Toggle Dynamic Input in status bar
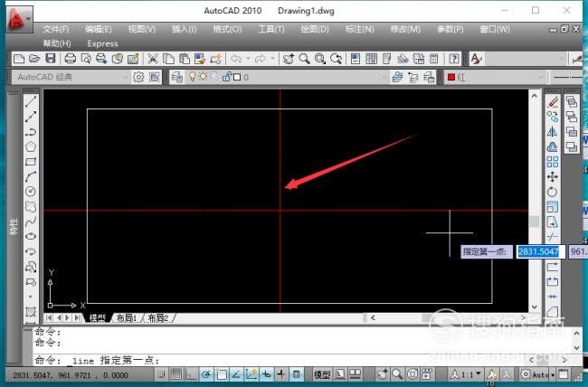 click(266, 374)
